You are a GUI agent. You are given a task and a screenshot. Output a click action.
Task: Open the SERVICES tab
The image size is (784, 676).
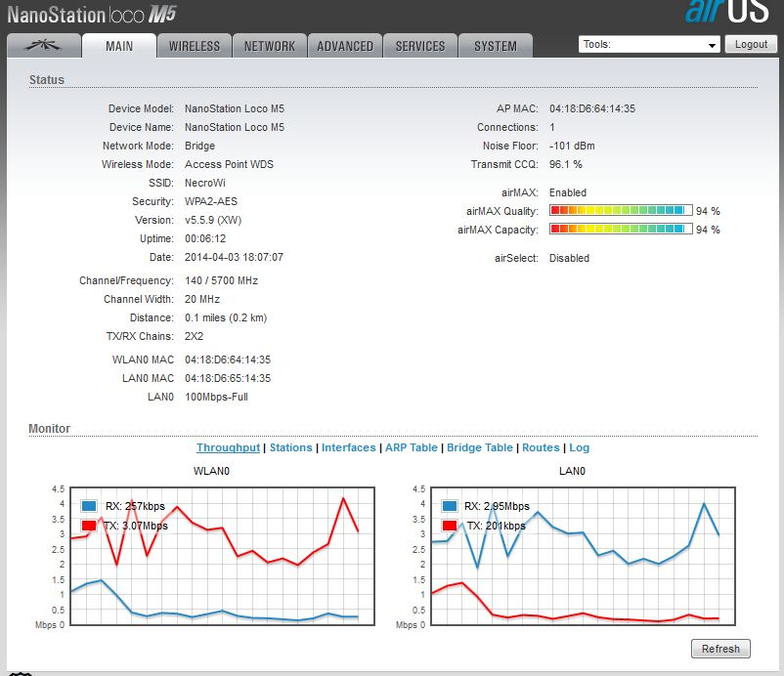pos(420,46)
